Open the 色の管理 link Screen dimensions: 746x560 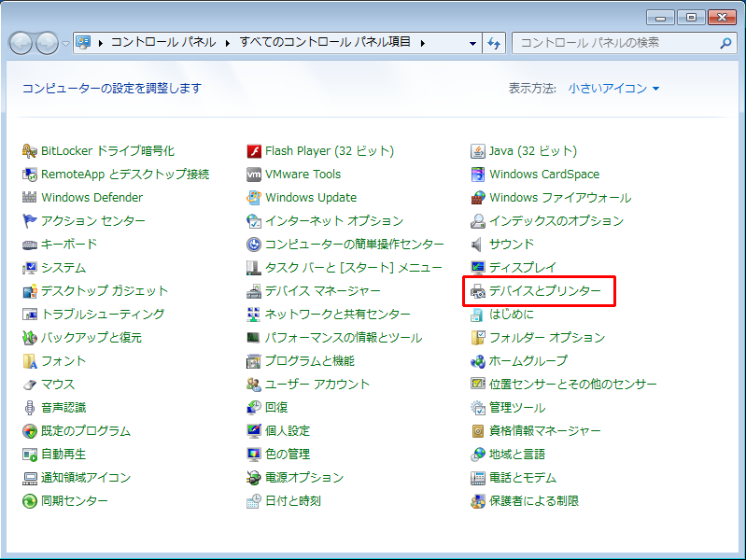pyautogui.click(x=288, y=455)
